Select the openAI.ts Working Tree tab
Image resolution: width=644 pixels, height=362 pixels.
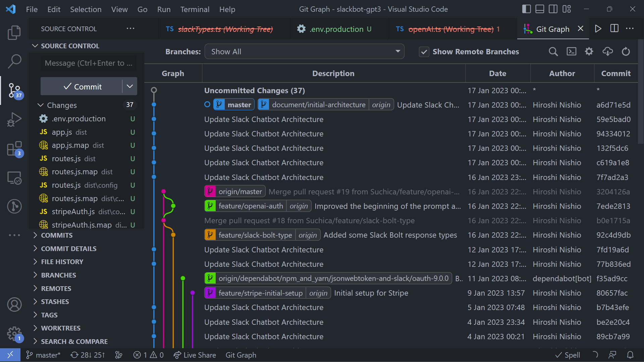(451, 29)
